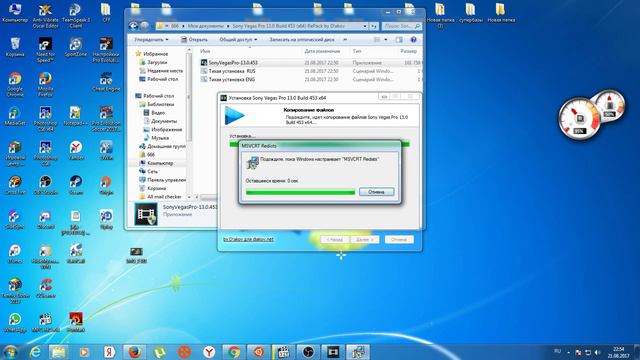Select Панель управления in navigation pane
Viewport: 640px width, 360px height.
pyautogui.click(x=162, y=180)
